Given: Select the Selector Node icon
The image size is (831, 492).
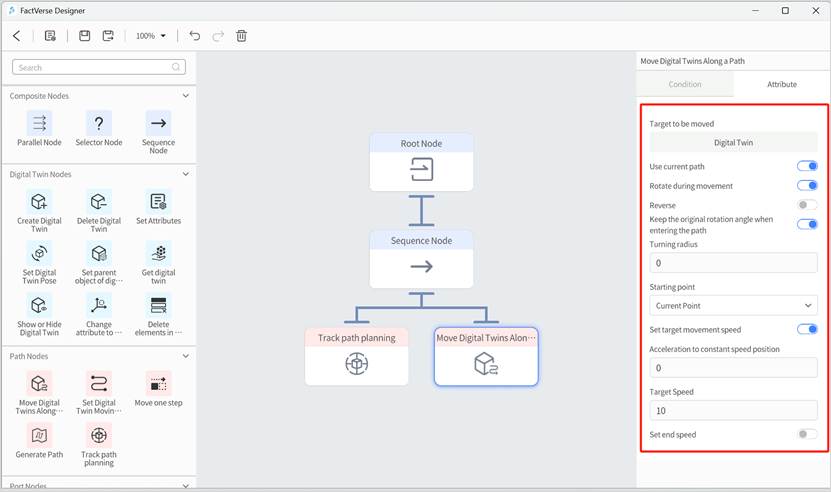Looking at the screenshot, I should pyautogui.click(x=98, y=124).
